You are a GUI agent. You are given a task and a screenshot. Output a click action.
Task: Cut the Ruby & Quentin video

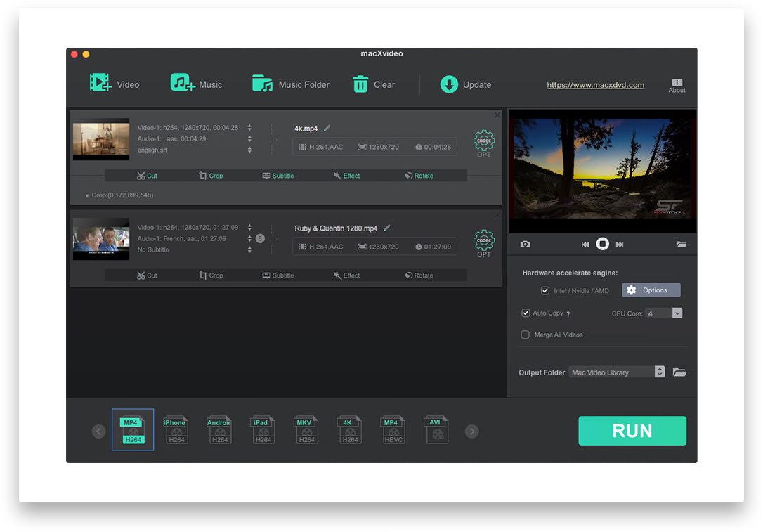click(147, 275)
